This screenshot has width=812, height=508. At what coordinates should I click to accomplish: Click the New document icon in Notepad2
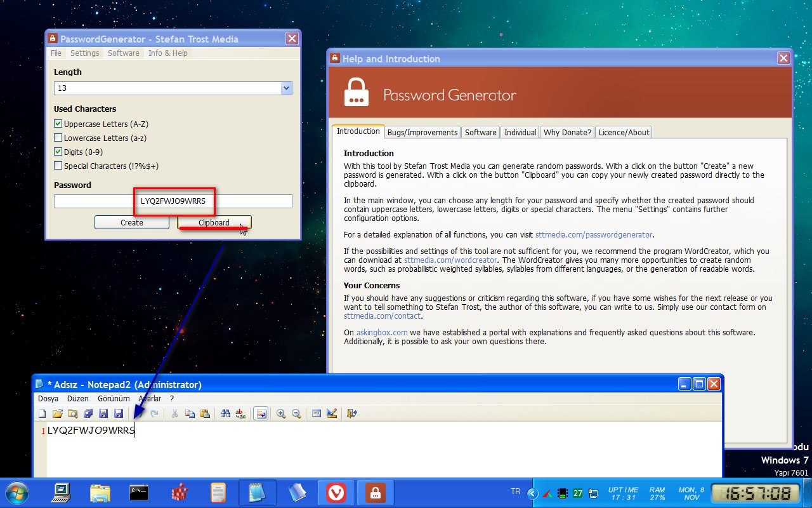43,413
